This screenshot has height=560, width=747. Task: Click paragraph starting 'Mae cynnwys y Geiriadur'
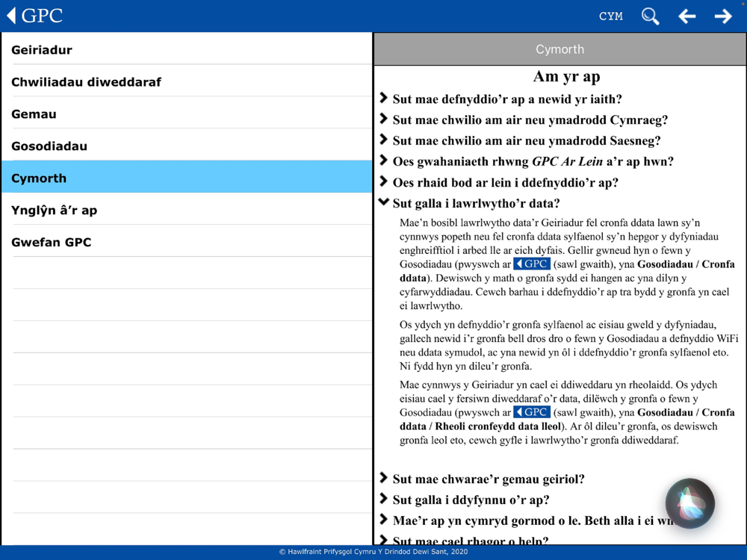coord(567,412)
